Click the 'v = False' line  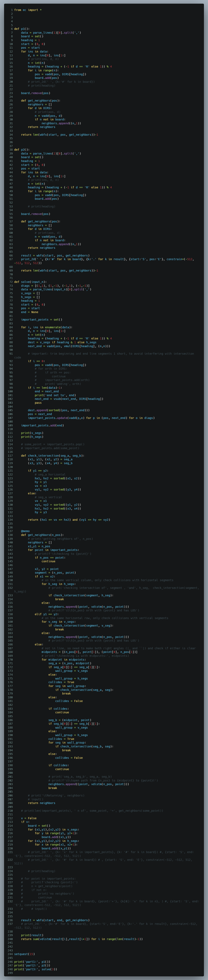29,818
